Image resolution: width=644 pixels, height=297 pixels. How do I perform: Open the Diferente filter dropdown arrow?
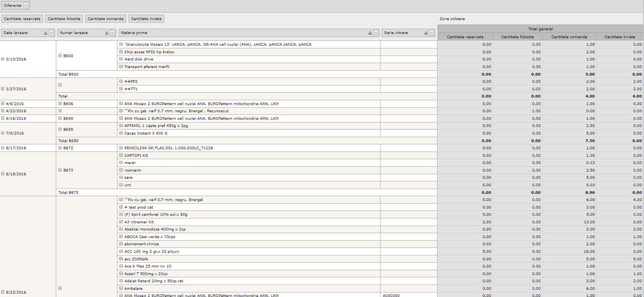[26, 6]
